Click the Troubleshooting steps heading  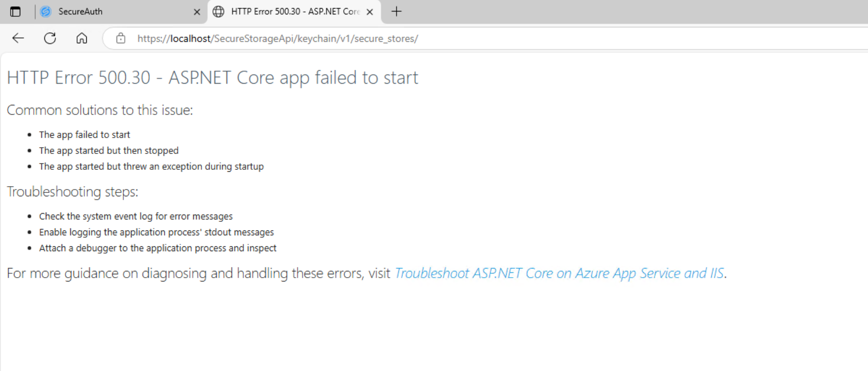pos(72,192)
